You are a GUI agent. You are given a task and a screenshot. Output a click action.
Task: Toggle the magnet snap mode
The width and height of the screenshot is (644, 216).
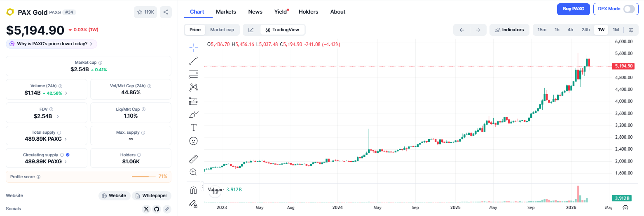click(194, 190)
